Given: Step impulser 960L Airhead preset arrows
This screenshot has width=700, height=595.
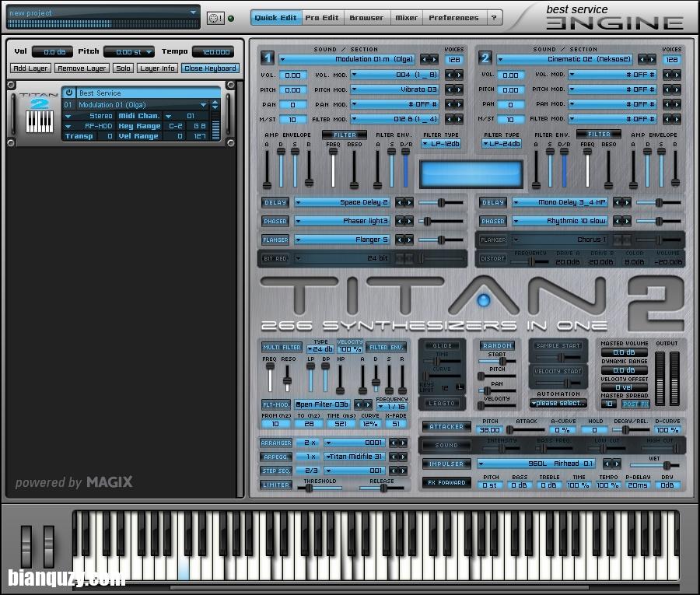Looking at the screenshot, I should tap(612, 464).
